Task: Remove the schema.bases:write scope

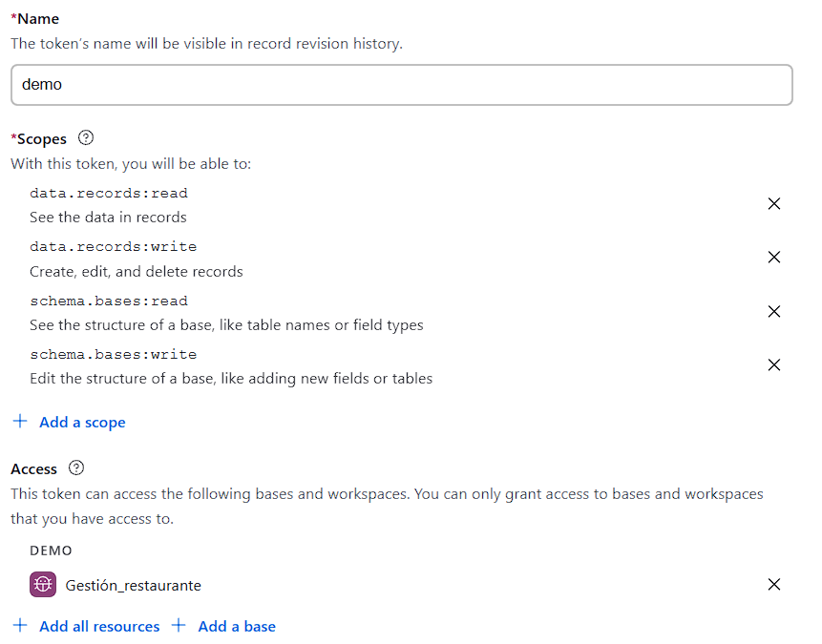Action: point(773,364)
